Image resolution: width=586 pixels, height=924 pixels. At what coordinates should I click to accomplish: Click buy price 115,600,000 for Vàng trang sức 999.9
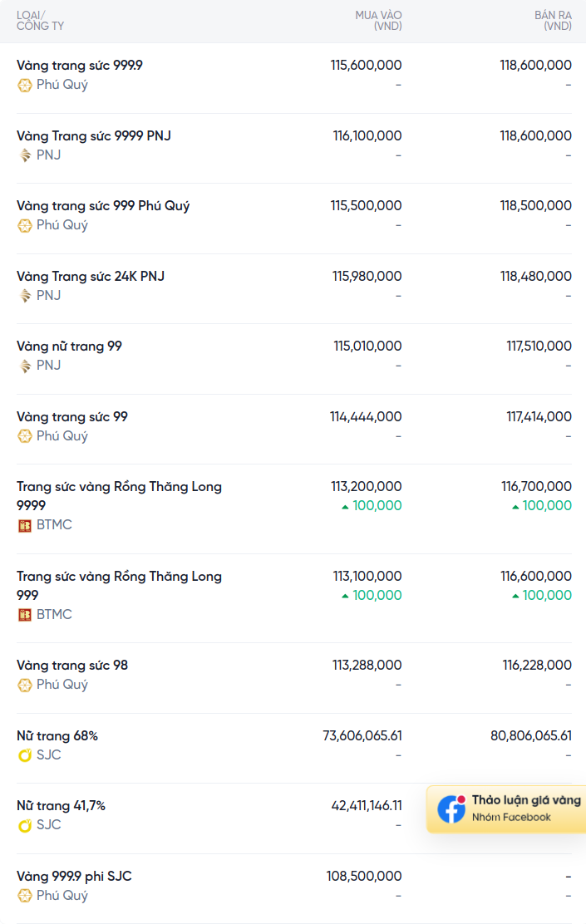coord(366,66)
